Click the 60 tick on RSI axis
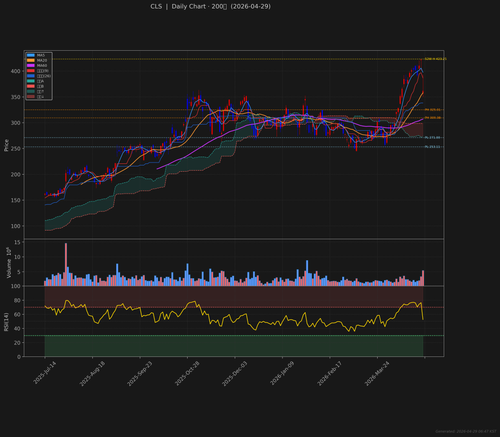 pos(17,314)
